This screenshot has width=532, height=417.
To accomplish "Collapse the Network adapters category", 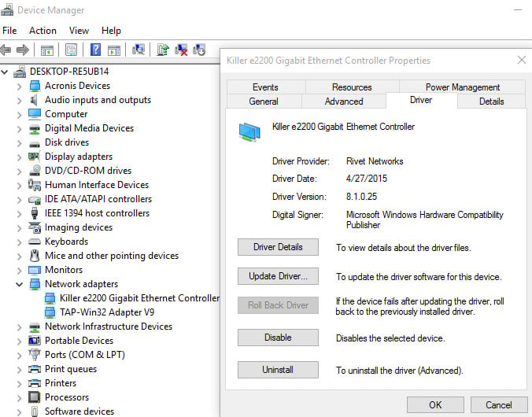I will (x=20, y=284).
